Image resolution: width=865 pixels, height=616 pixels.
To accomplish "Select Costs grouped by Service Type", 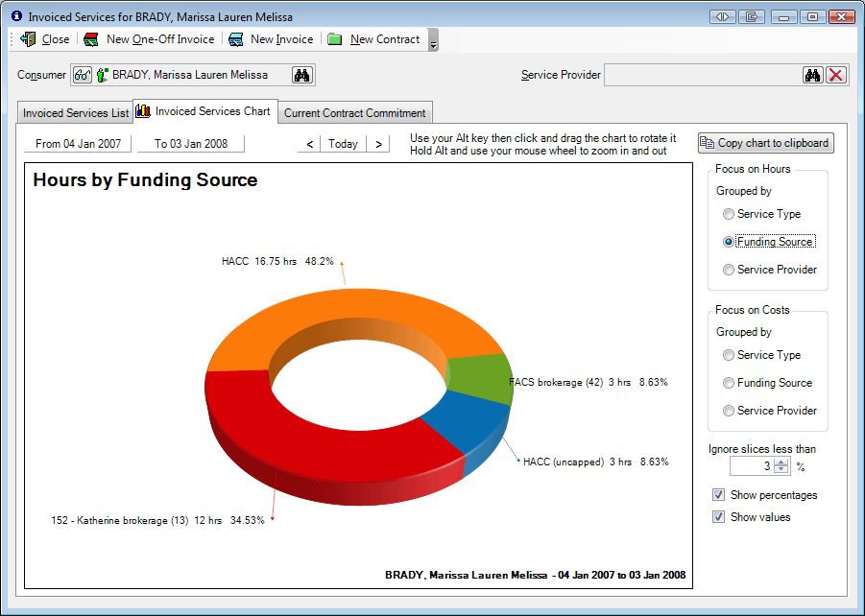I will pyautogui.click(x=761, y=355).
